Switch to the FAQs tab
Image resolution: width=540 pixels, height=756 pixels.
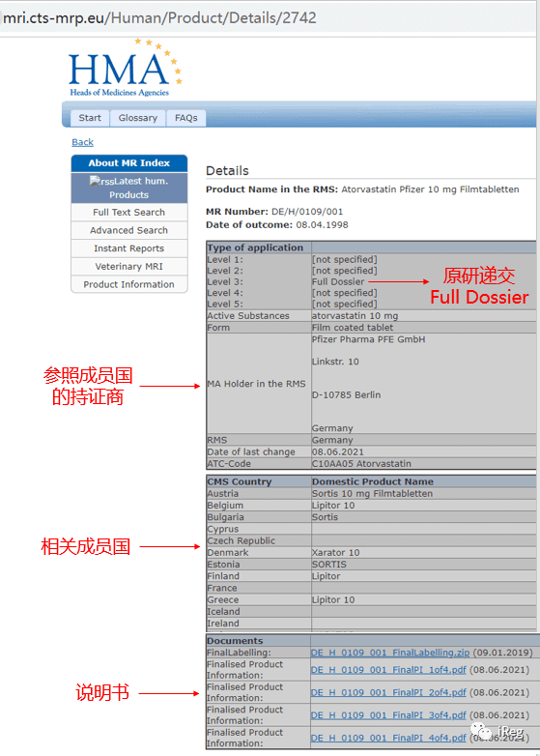click(x=185, y=118)
